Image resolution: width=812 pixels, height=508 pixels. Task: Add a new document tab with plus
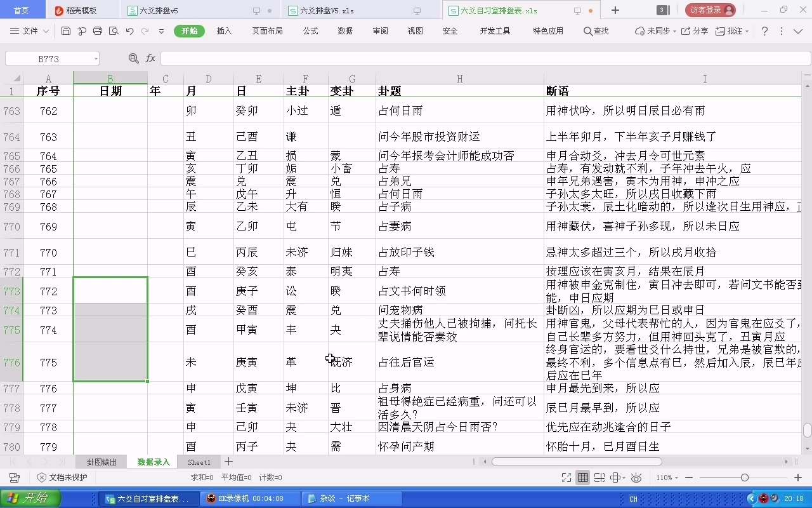pos(615,10)
